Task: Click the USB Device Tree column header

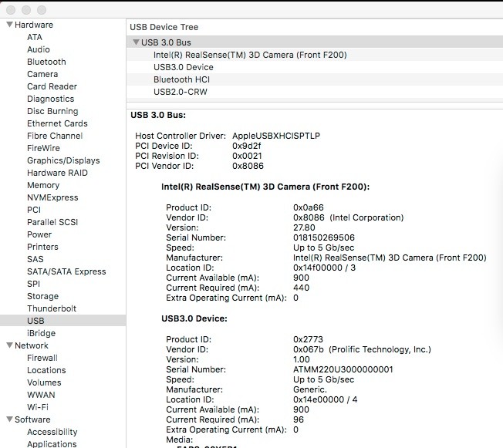Action: click(315, 27)
